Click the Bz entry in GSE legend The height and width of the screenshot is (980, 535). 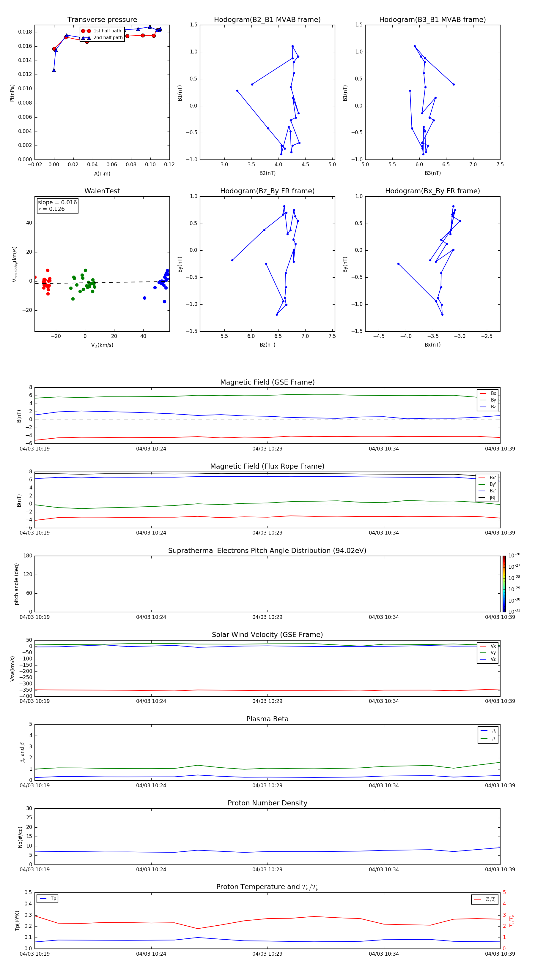coord(488,407)
